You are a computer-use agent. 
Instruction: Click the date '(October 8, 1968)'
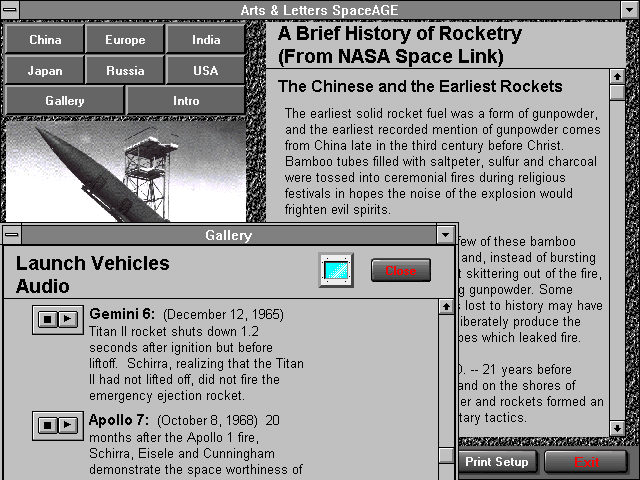pyautogui.click(x=207, y=420)
